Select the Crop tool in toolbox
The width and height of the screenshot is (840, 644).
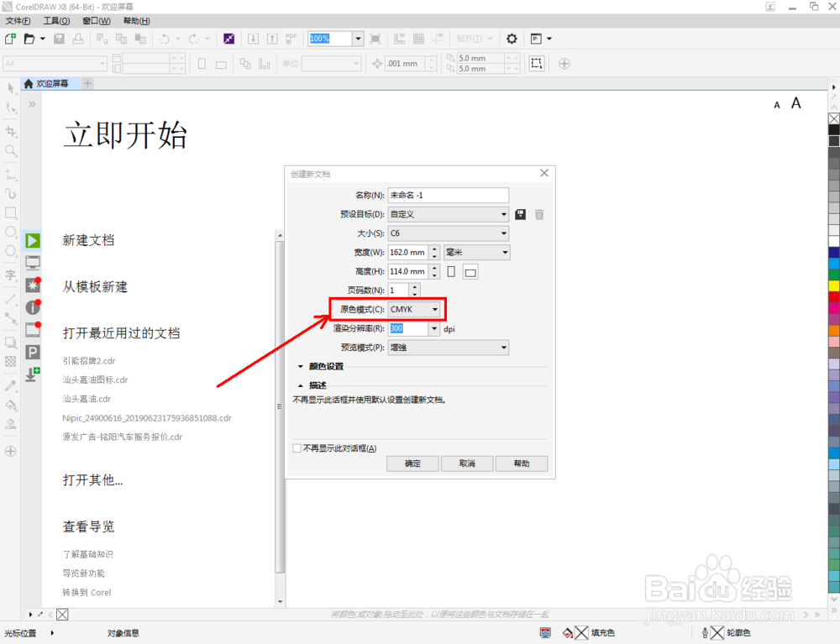[x=11, y=131]
